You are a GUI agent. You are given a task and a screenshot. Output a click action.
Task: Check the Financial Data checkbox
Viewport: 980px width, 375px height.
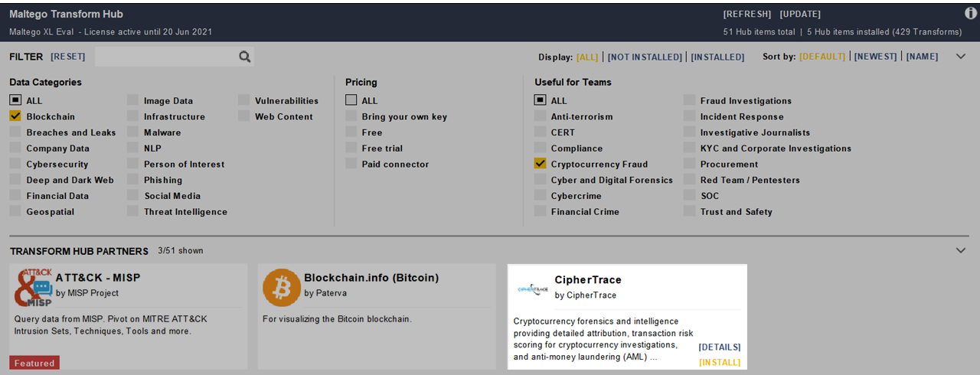[15, 196]
